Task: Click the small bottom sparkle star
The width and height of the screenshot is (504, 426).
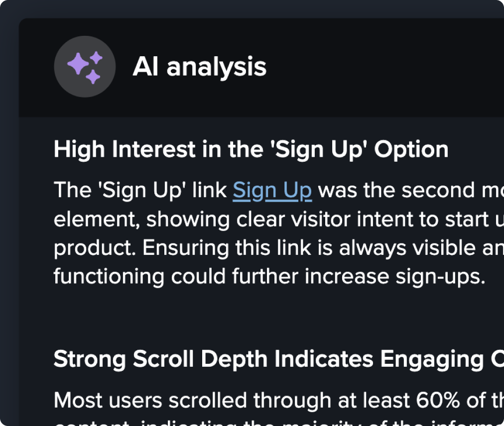Action: (x=93, y=77)
